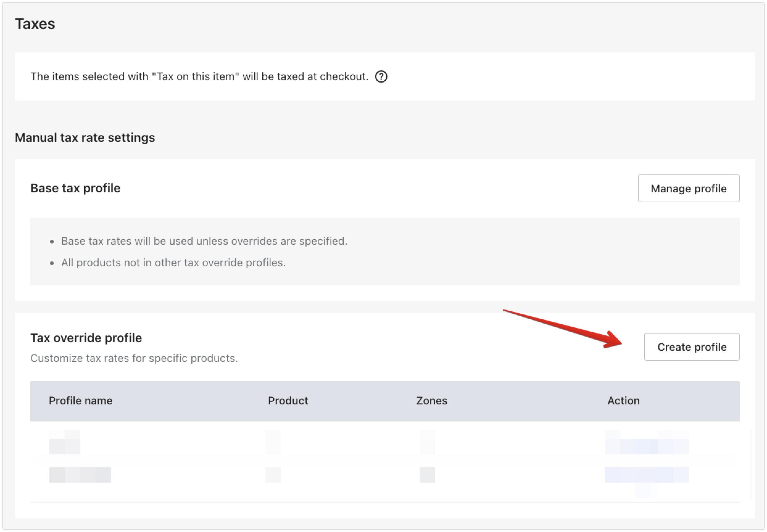Click the Manual tax rate settings heading

click(85, 138)
